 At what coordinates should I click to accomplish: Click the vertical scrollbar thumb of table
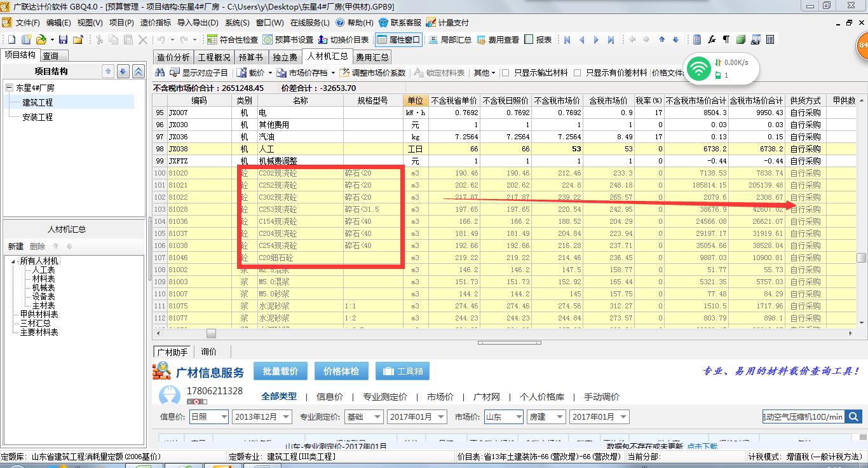[861, 258]
